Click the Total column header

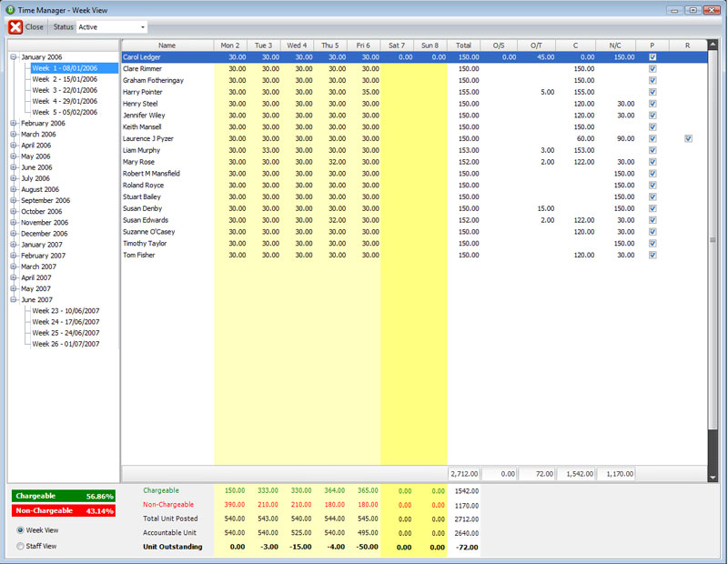click(463, 45)
